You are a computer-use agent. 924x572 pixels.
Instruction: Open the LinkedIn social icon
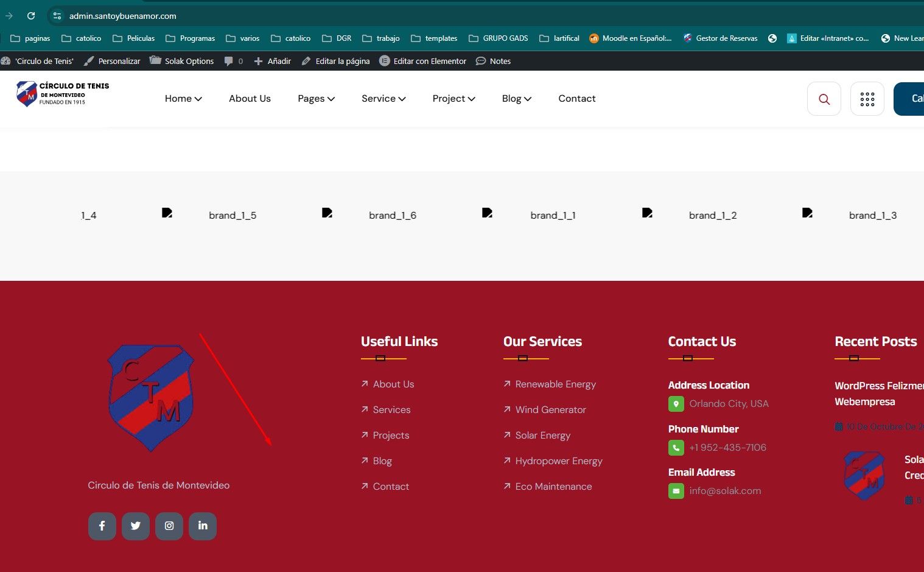click(203, 526)
